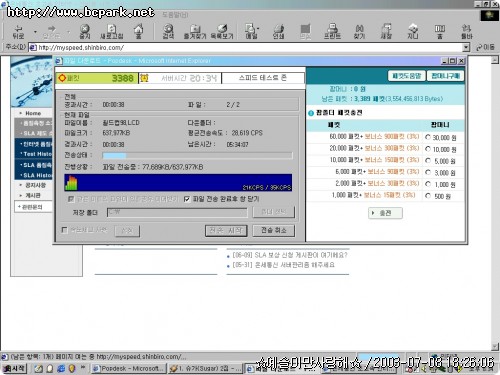This screenshot has height=375, width=500.
Task: Select the 30,000 원 radio option
Action: click(428, 137)
